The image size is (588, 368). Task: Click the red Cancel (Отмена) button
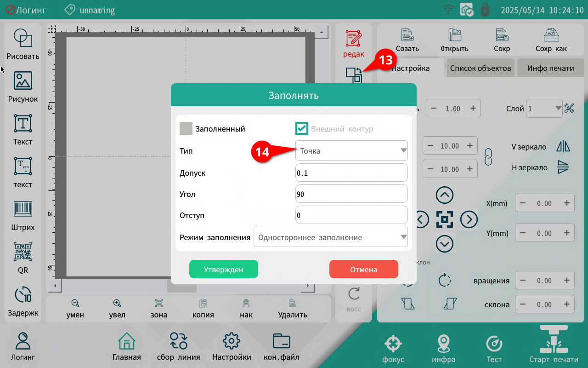(x=363, y=270)
